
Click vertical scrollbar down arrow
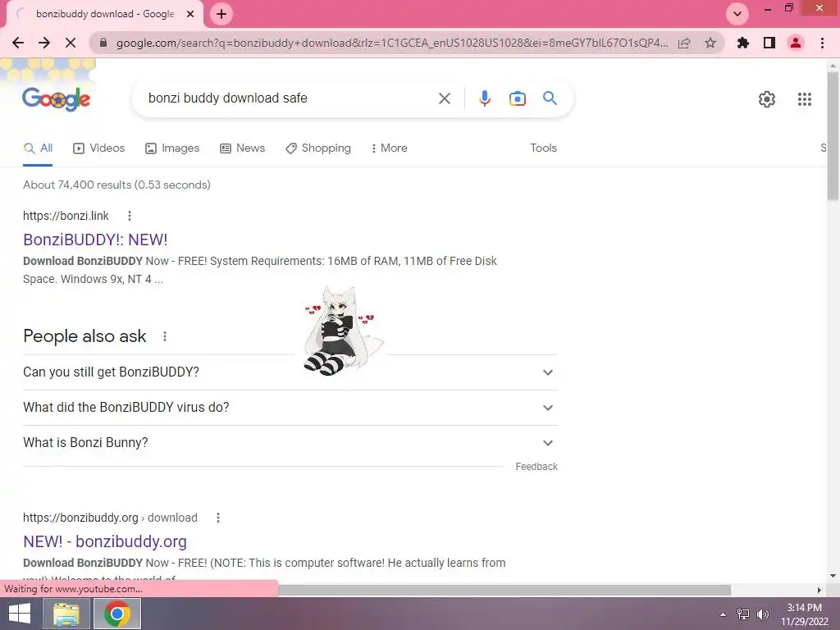click(833, 577)
